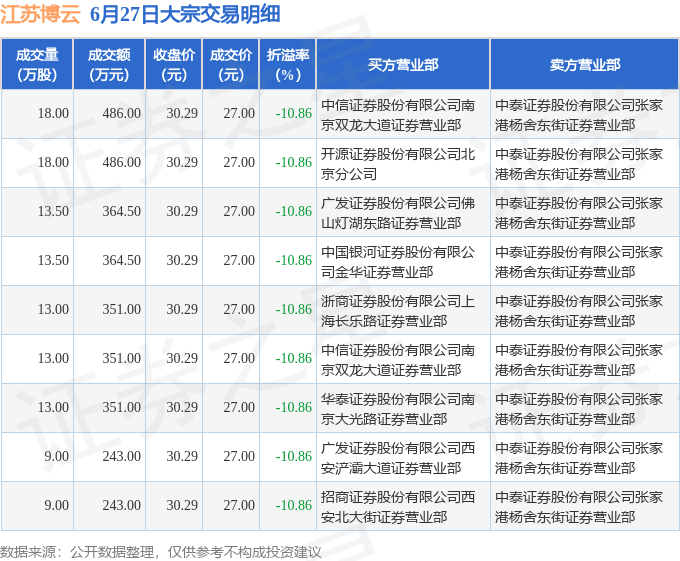
Task: Click 27.00 deal price in 广发证券佛山 row
Action: pos(239,212)
